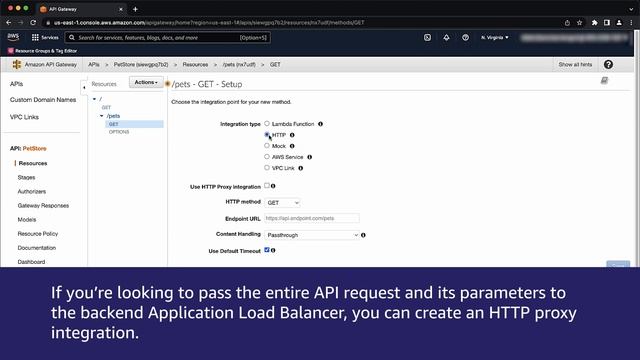Open a new browser tab

point(135,9)
